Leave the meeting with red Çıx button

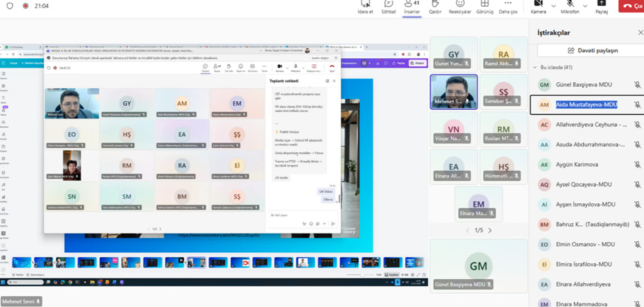pos(631,6)
